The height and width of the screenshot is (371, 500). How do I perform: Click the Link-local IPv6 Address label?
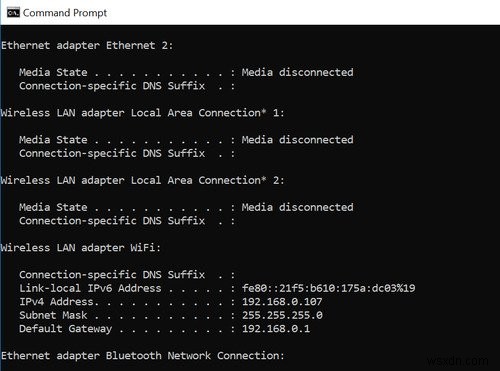90,288
